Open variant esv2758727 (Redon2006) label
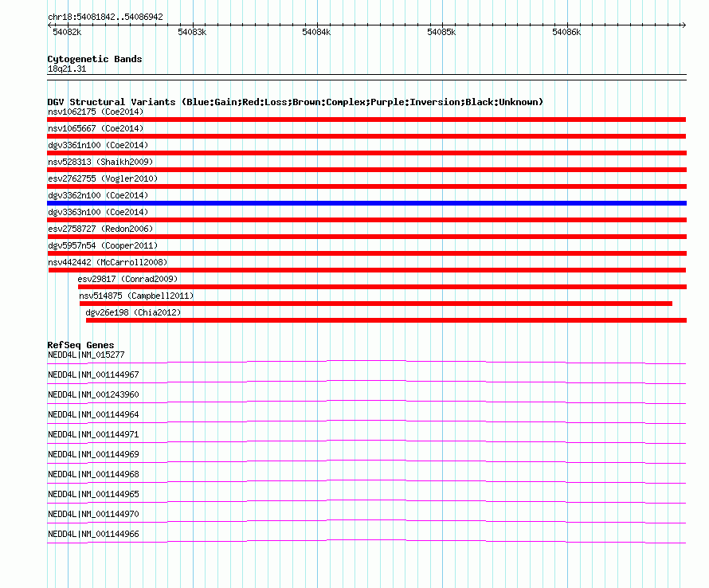The image size is (709, 588). coord(100,229)
